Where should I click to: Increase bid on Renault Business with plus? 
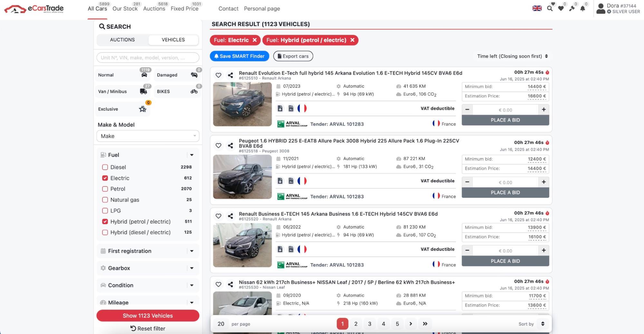[544, 250]
